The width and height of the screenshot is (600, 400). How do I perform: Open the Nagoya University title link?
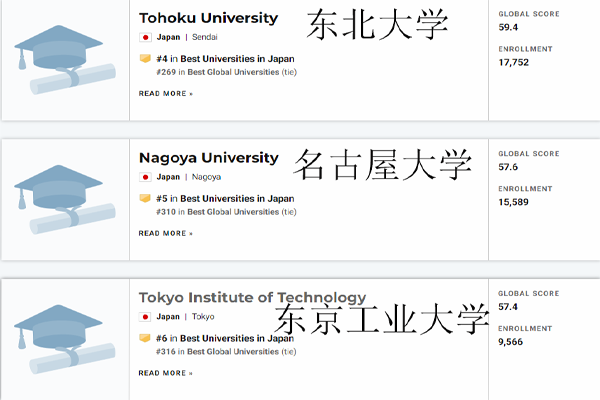209,158
